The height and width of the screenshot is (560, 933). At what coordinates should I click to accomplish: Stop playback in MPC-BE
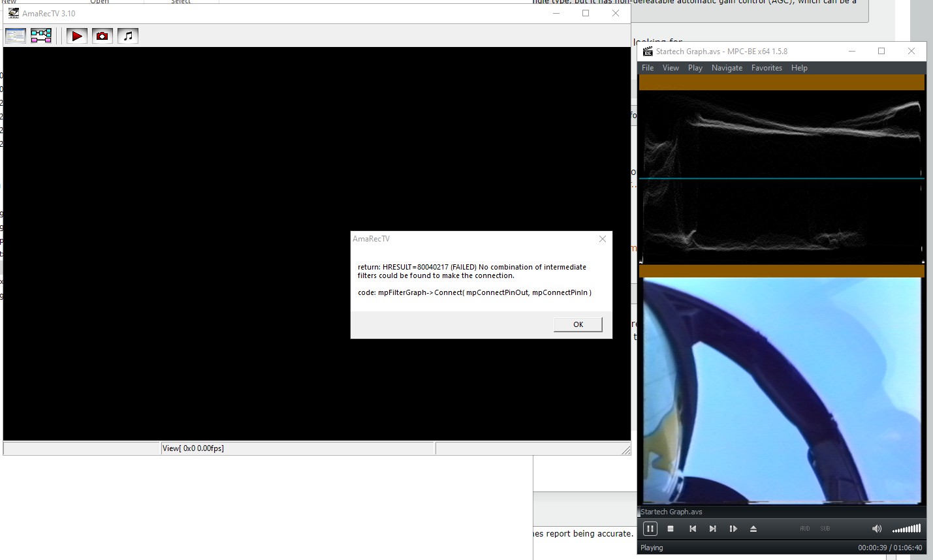pos(671,529)
